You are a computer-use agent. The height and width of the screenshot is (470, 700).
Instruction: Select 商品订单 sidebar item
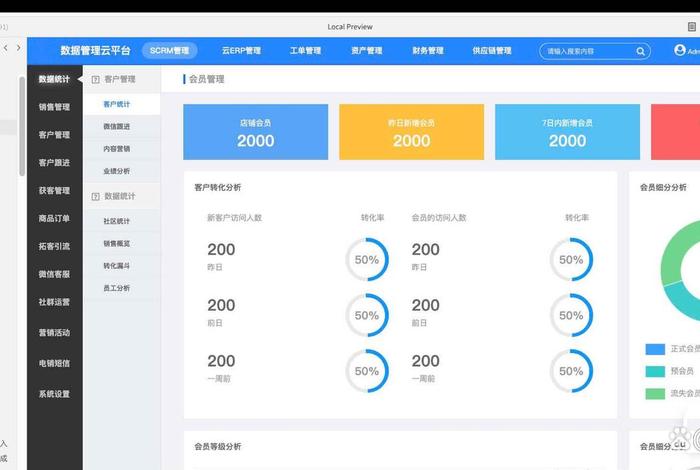[x=54, y=218]
